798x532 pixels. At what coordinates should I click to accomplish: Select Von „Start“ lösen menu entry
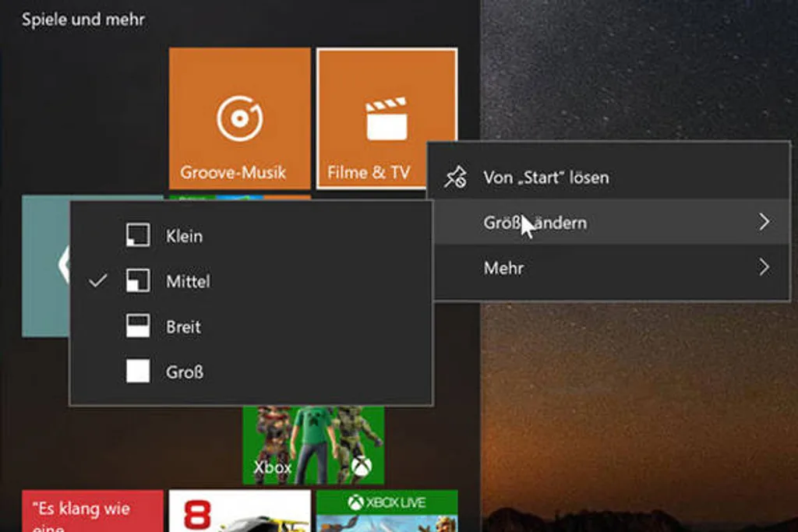(609, 177)
